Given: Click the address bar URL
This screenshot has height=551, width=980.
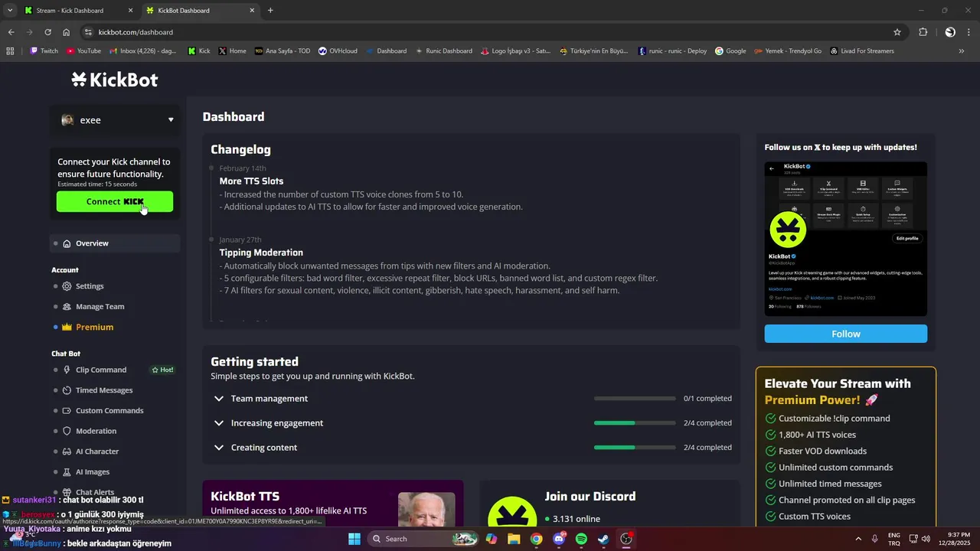Looking at the screenshot, I should (x=136, y=32).
